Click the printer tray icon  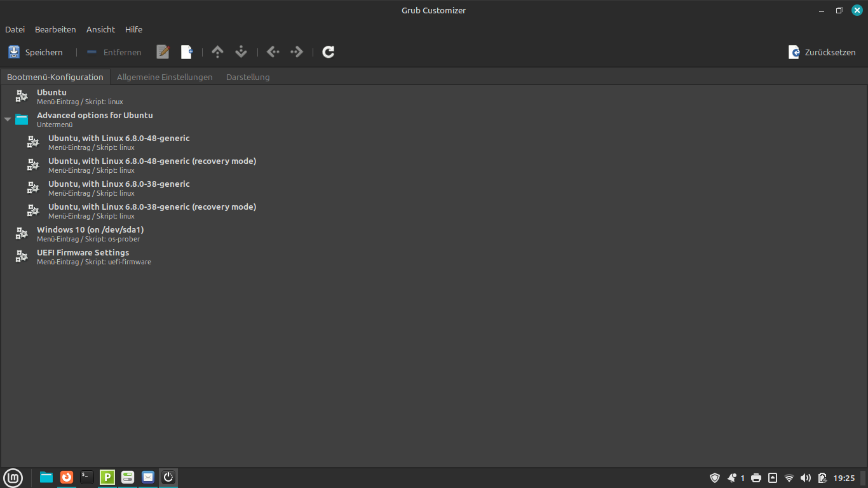point(756,478)
